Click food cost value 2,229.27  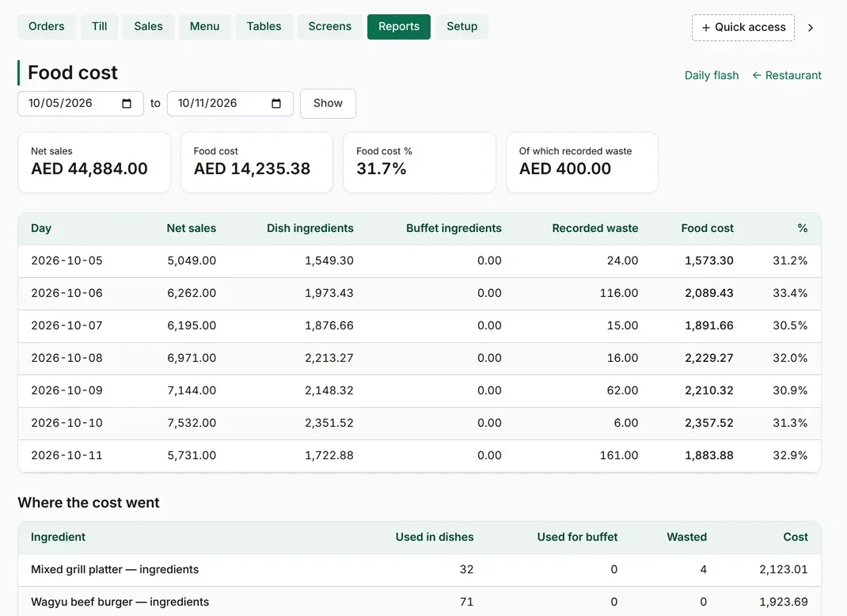[x=709, y=358]
